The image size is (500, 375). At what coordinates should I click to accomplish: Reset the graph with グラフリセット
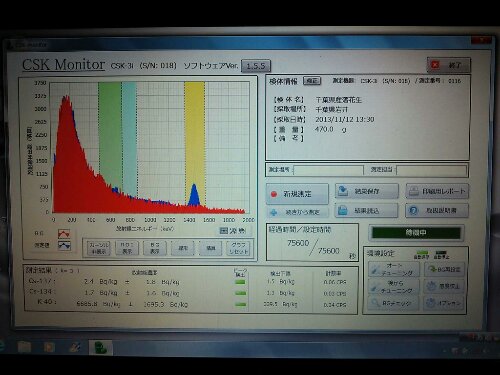pos(238,248)
